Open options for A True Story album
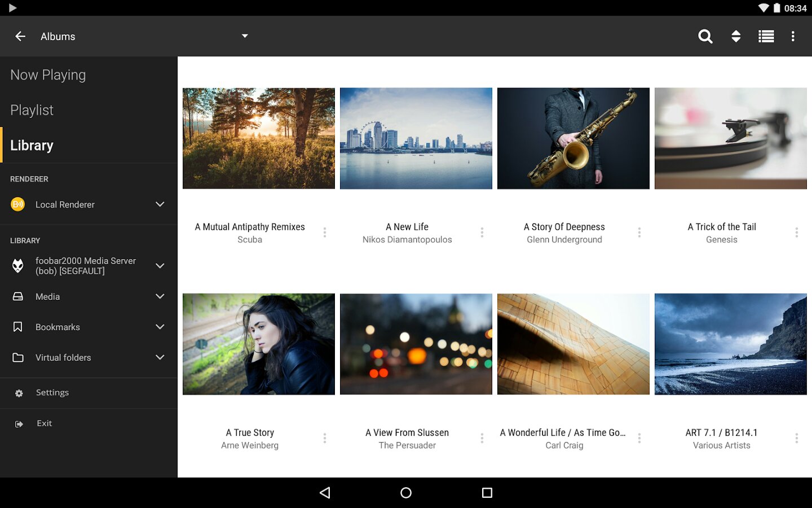 [x=325, y=439]
